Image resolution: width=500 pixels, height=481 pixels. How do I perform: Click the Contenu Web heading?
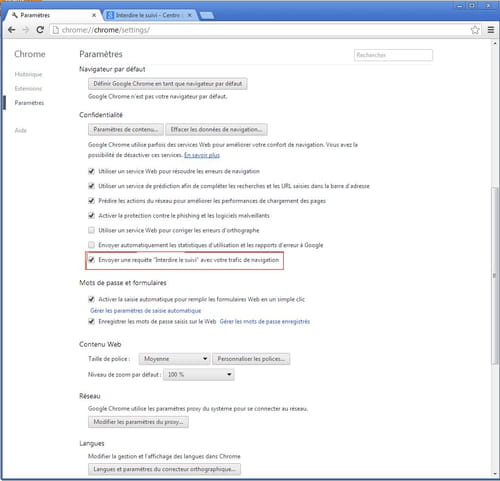[100, 345]
